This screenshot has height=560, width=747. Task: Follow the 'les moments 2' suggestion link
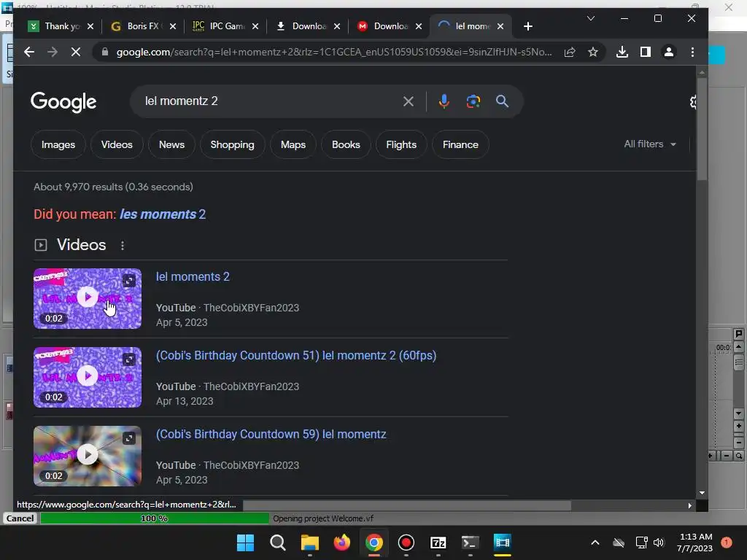pos(163,214)
